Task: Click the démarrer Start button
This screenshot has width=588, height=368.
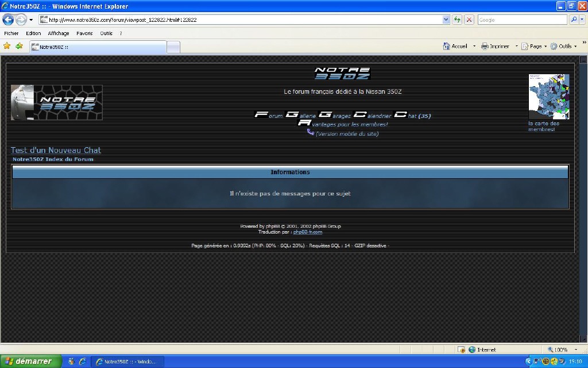Action: [x=28, y=361]
